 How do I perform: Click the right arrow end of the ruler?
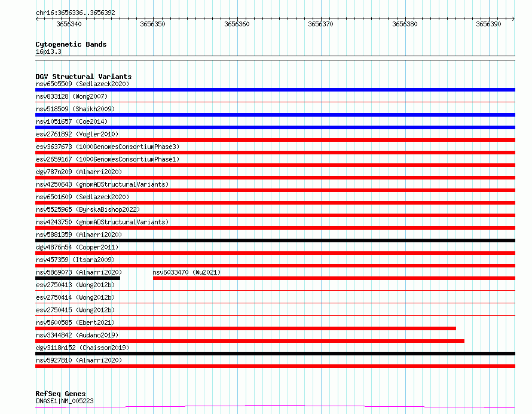click(513, 19)
